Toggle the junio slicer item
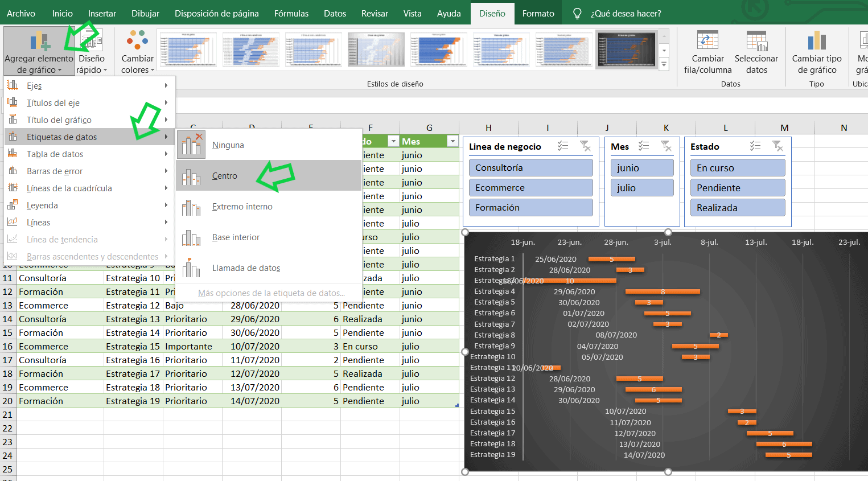 (642, 168)
